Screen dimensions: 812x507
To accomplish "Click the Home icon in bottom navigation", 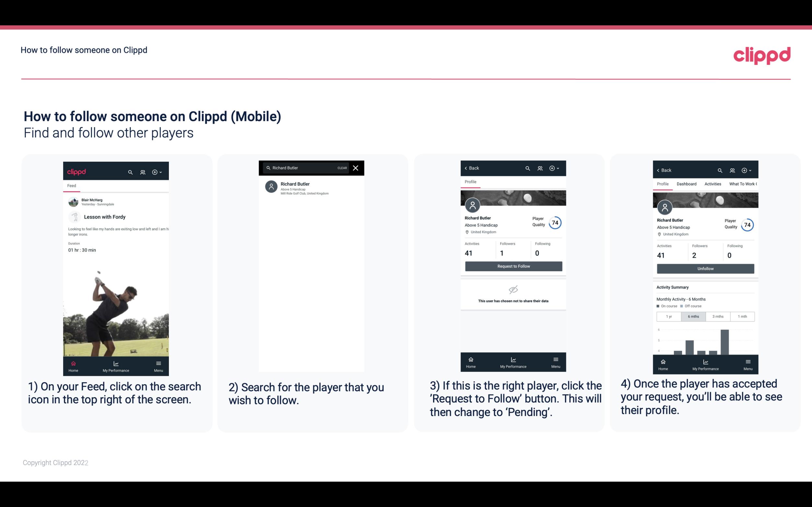I will (x=72, y=362).
